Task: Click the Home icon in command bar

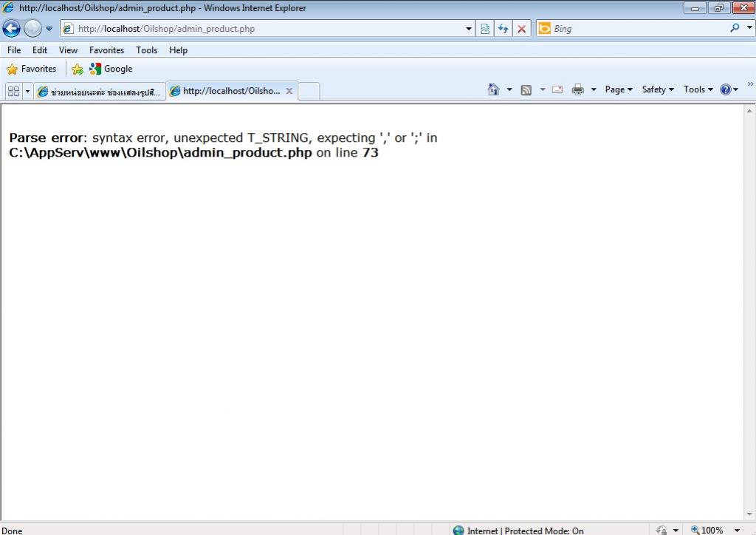Action: coord(493,89)
